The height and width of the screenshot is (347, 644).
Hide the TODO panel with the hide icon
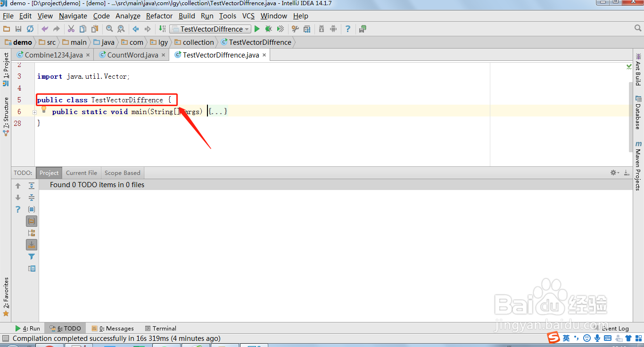[x=626, y=173]
